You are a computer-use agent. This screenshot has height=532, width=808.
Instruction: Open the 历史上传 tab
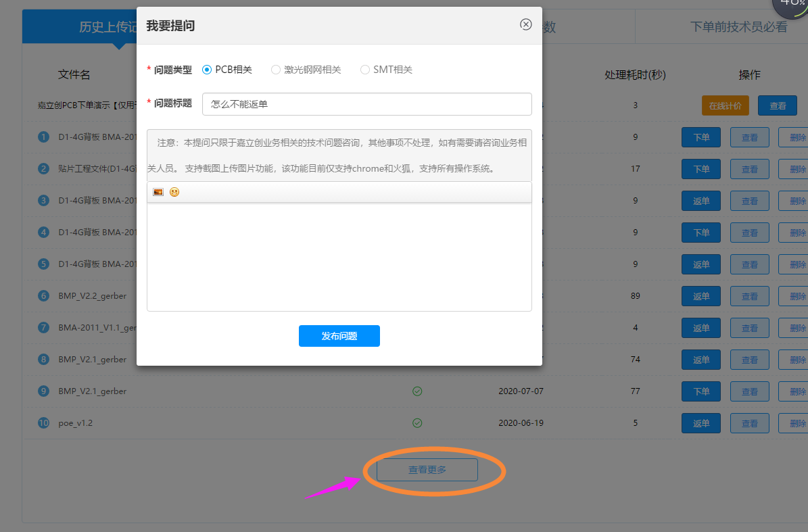click(80, 27)
